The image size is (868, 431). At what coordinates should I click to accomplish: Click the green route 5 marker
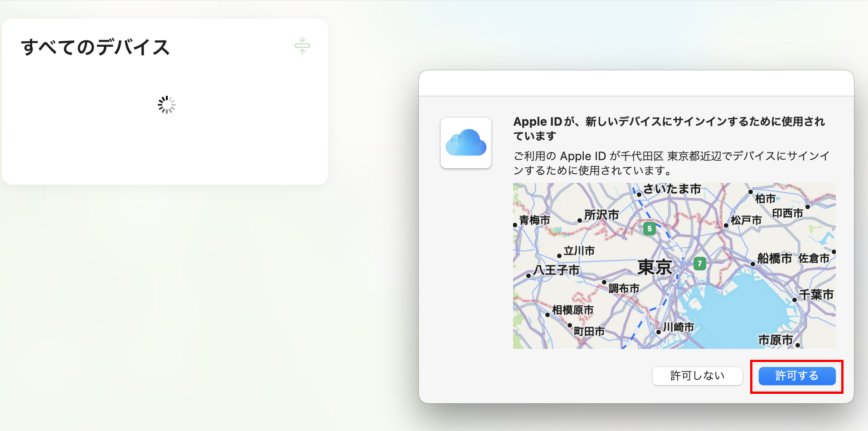[650, 228]
